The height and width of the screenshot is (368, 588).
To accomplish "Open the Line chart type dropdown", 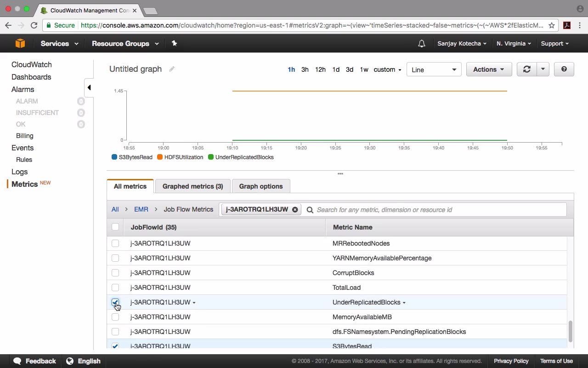I will tap(434, 69).
